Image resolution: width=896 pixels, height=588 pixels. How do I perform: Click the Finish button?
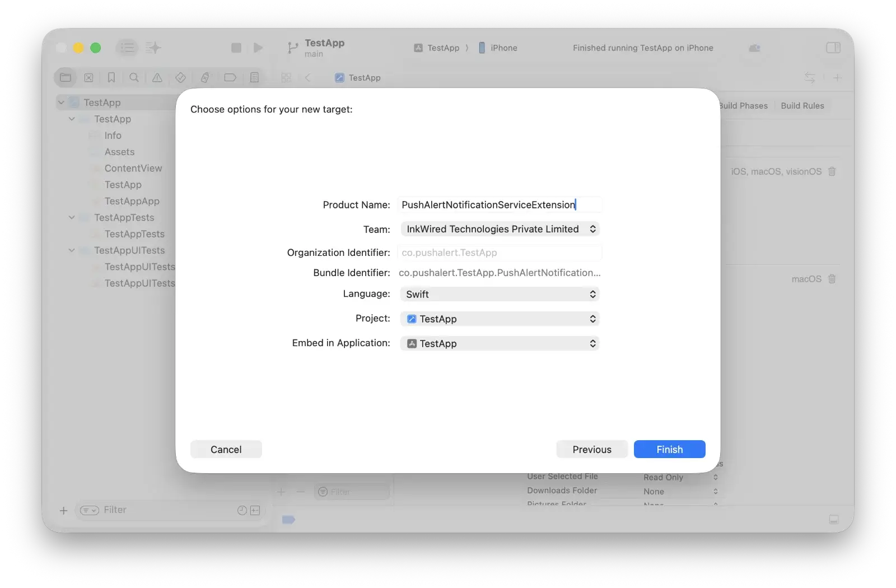pyautogui.click(x=669, y=450)
